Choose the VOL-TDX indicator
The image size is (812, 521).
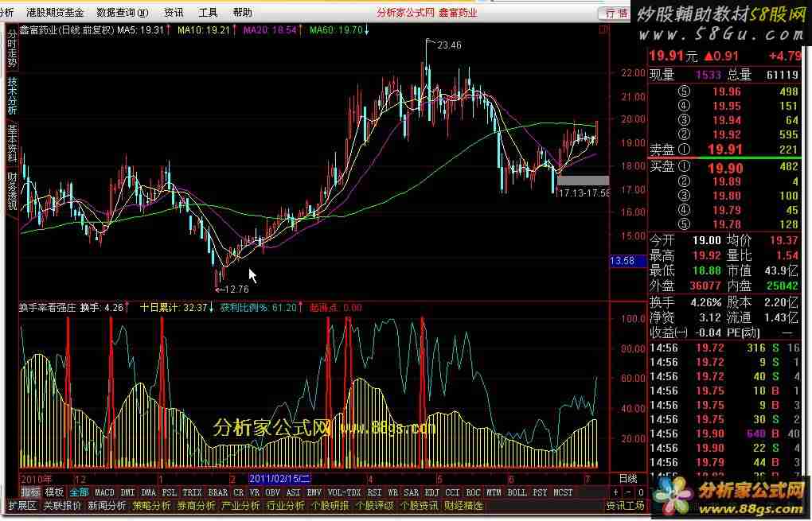345,492
